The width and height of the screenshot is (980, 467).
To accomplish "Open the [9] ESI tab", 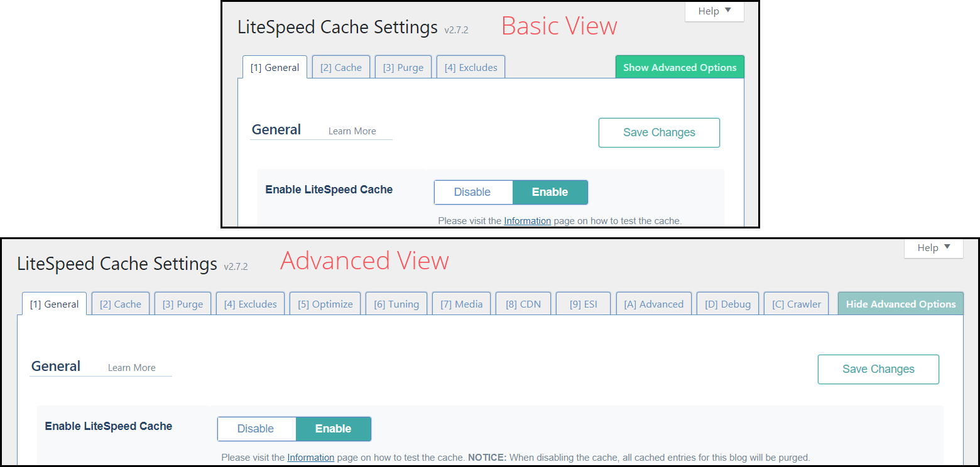I will pyautogui.click(x=584, y=304).
